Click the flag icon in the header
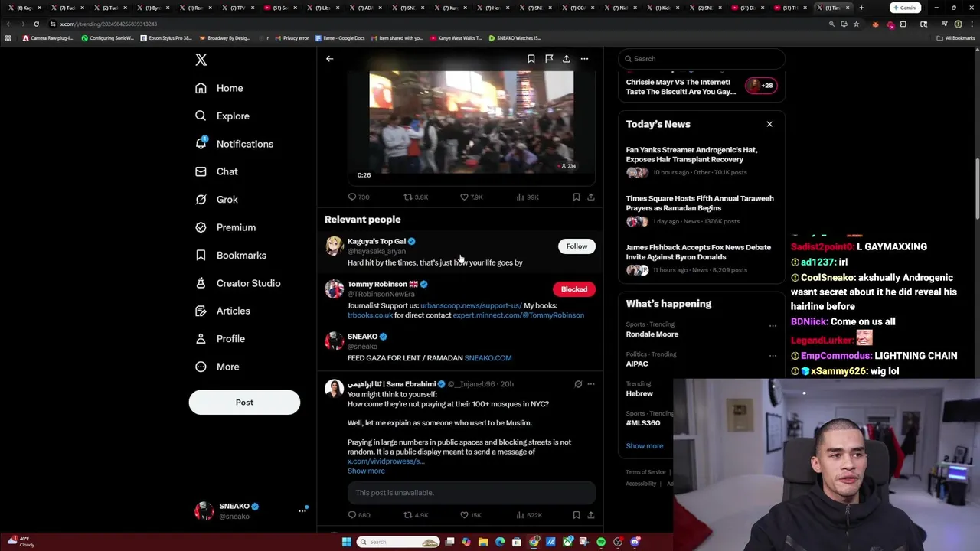The height and width of the screenshot is (551, 980). click(549, 59)
